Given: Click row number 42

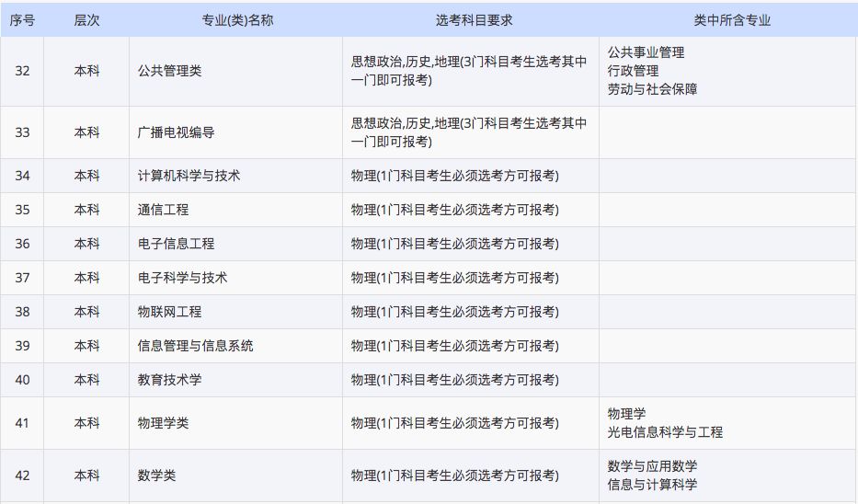Looking at the screenshot, I should tap(22, 475).
